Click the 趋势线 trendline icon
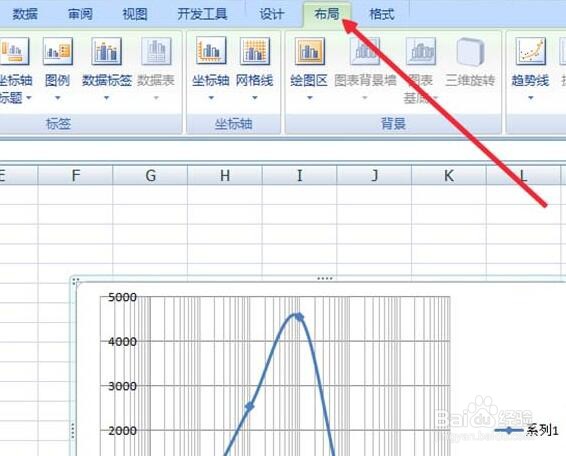Image resolution: width=566 pixels, height=456 pixels. [530, 51]
